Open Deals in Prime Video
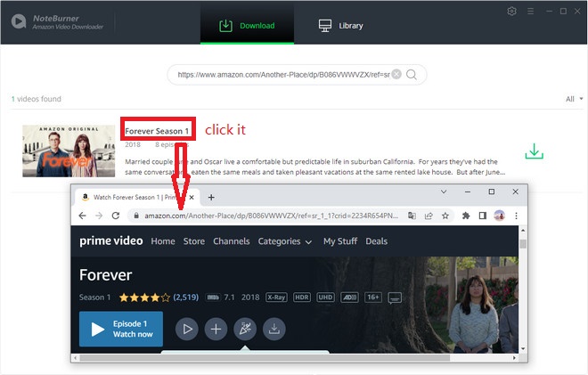 (376, 241)
